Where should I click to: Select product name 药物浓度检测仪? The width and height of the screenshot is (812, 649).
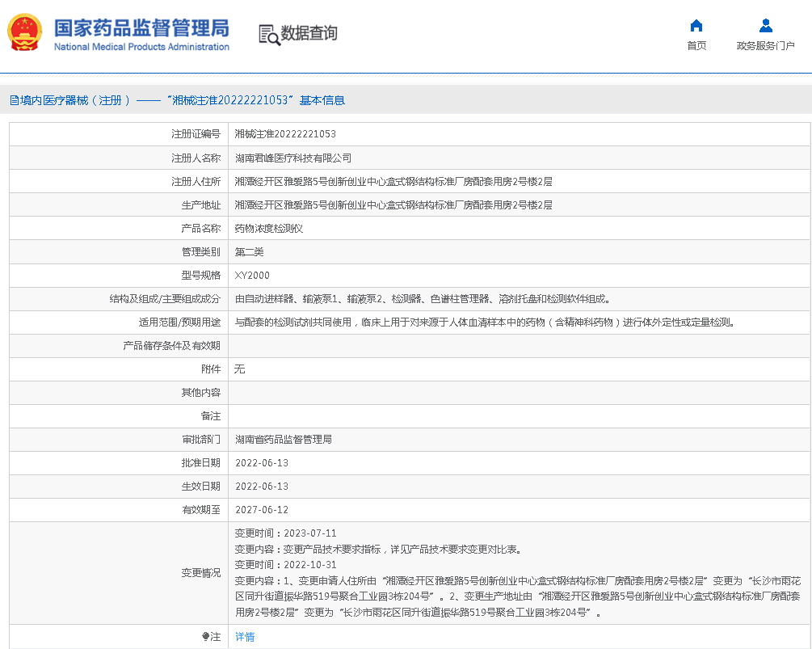(x=269, y=229)
